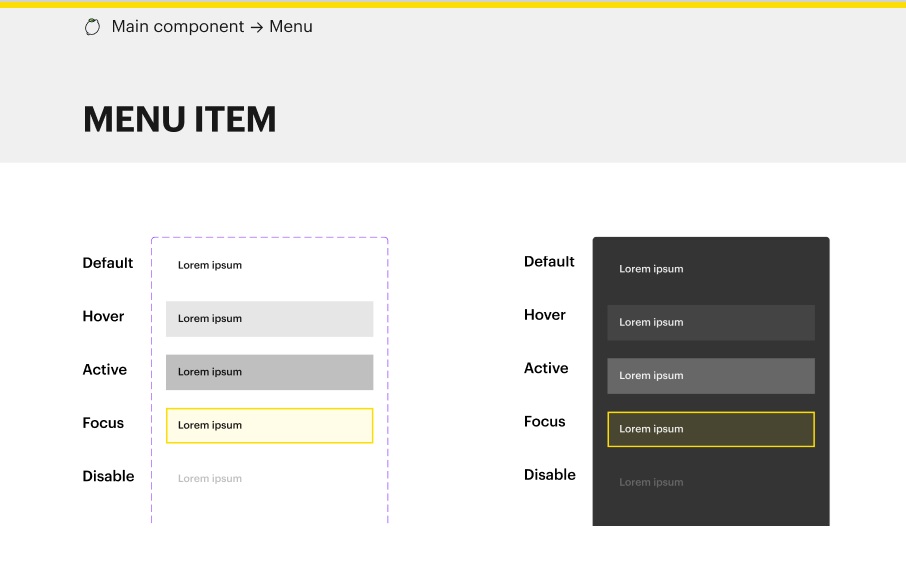Select the default light menu item
906x569 pixels.
coord(269,266)
